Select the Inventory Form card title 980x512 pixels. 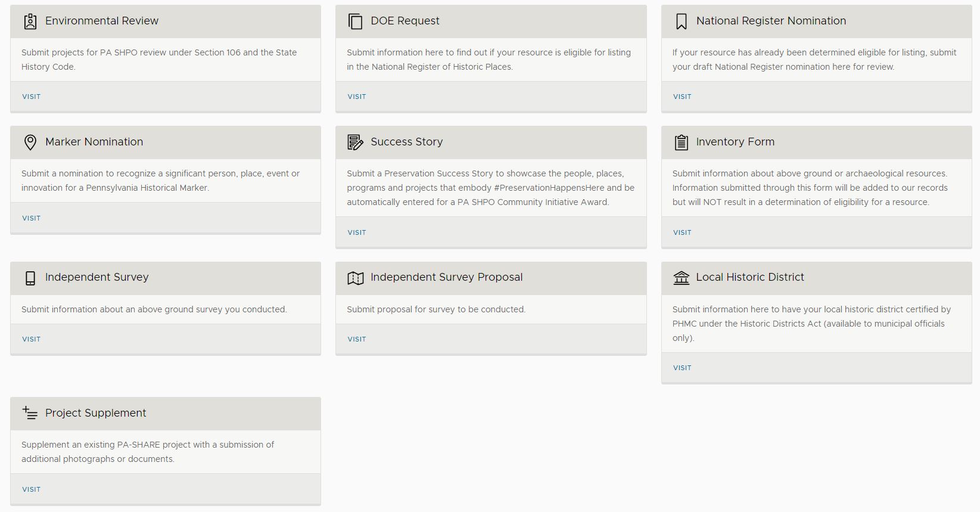pyautogui.click(x=735, y=142)
